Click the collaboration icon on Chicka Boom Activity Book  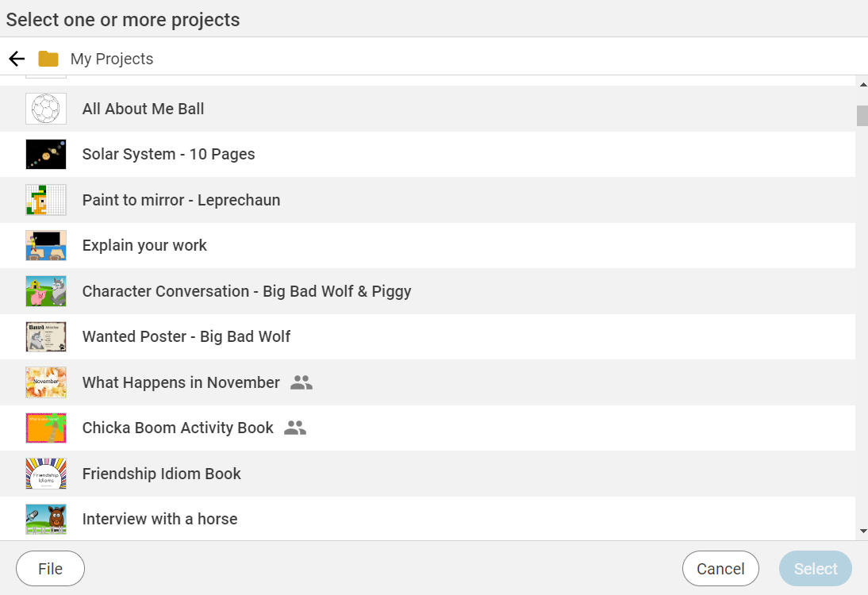point(294,427)
